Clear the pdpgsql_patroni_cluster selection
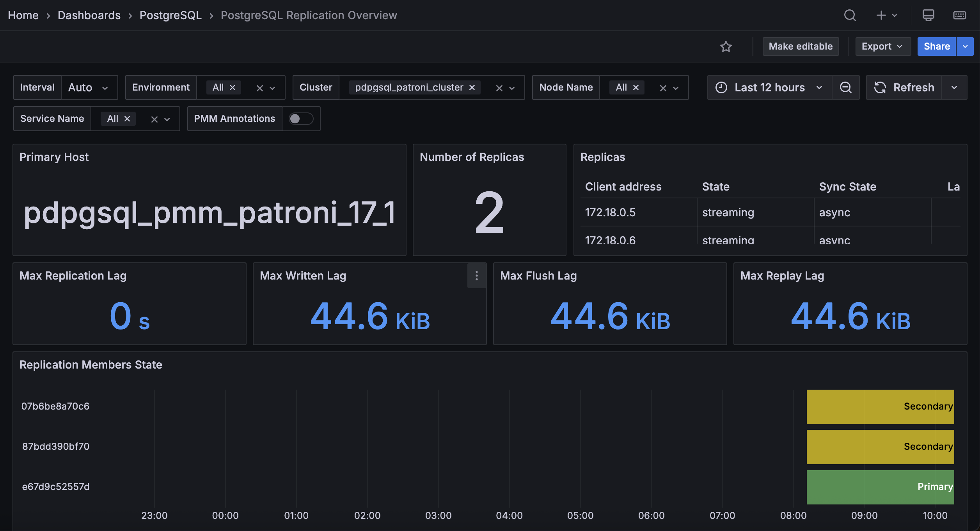980x531 pixels. tap(472, 87)
